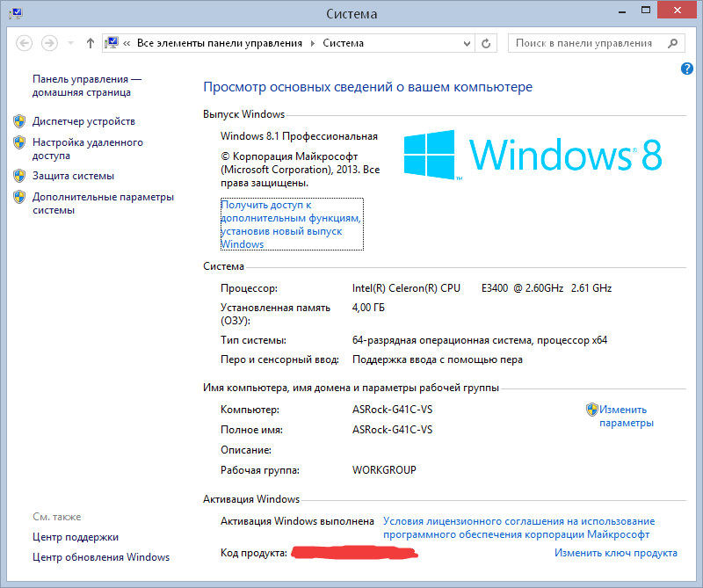
Task: Click shield icon beside Настройка удаленного доступа
Action: (18, 142)
